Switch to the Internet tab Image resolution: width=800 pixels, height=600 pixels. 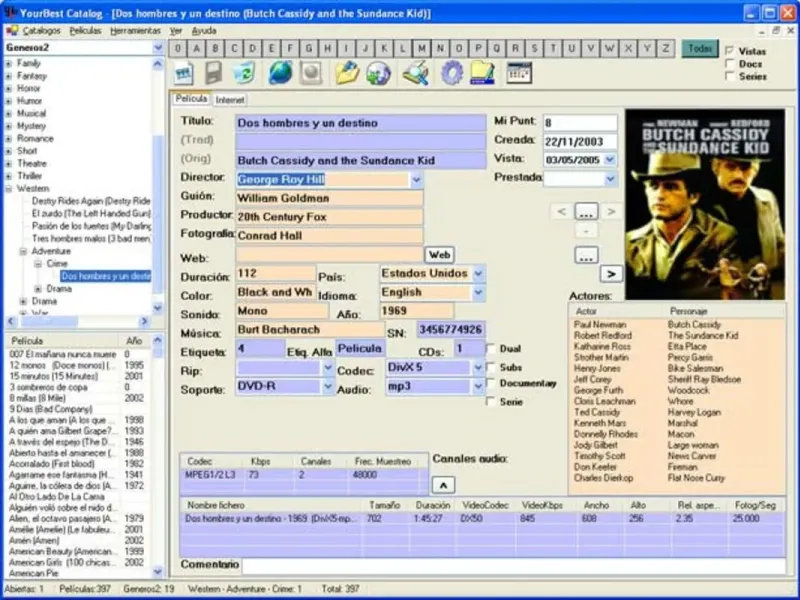[x=230, y=100]
